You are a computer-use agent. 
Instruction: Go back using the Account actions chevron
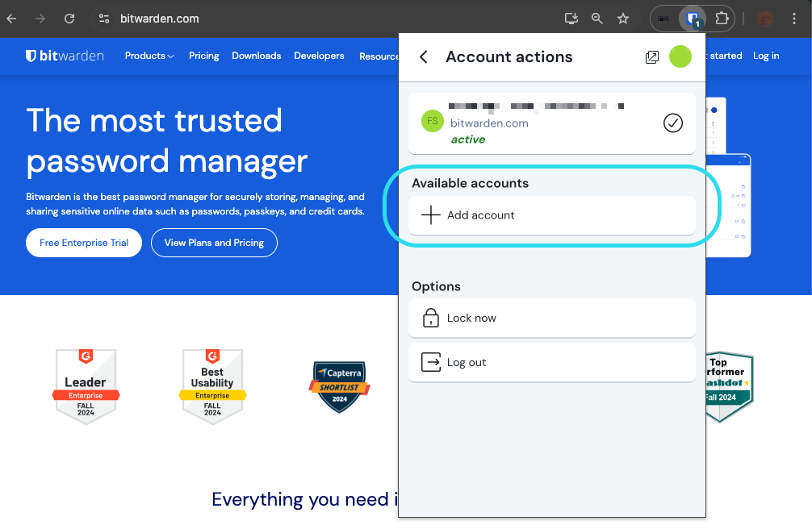coord(423,57)
